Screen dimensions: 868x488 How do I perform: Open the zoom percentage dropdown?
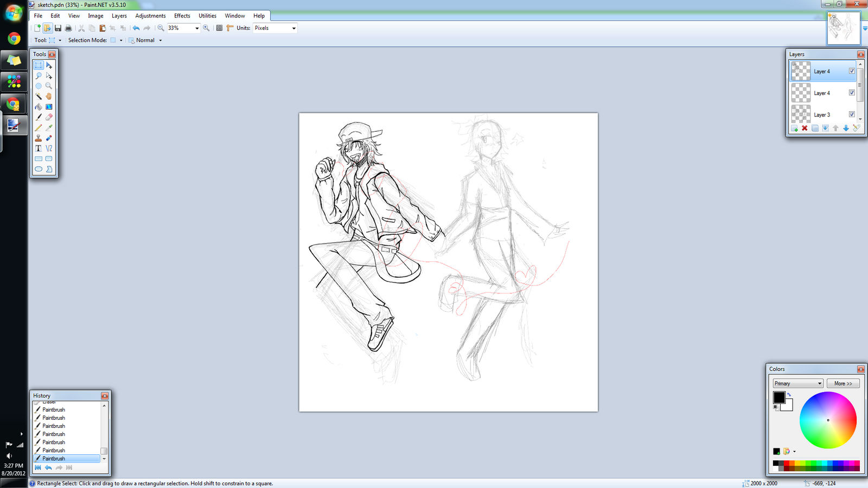pyautogui.click(x=197, y=28)
